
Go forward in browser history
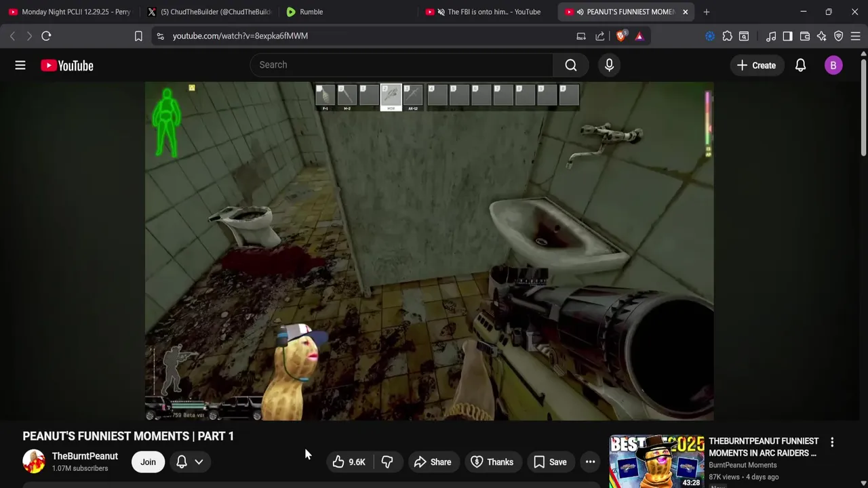[x=29, y=36]
